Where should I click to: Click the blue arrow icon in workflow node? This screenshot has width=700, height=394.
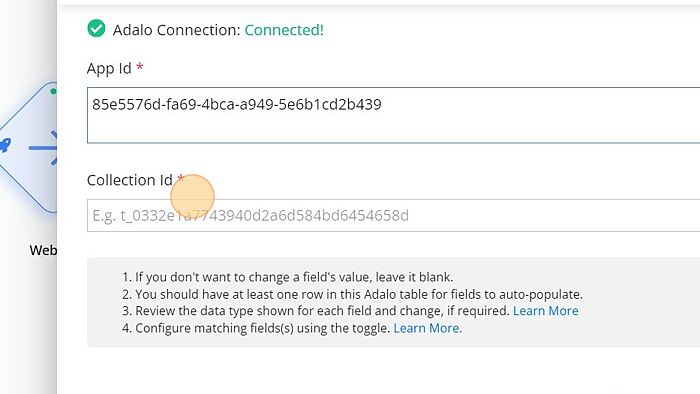pyautogui.click(x=44, y=148)
